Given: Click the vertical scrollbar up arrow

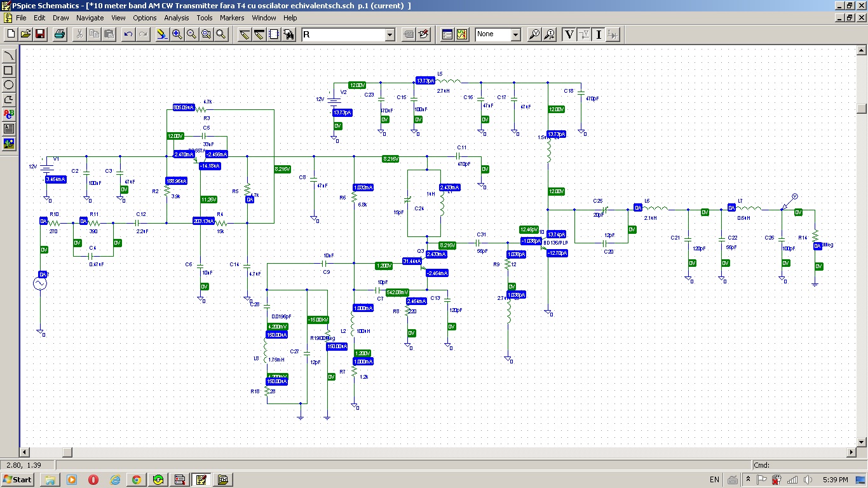Looking at the screenshot, I should 862,51.
